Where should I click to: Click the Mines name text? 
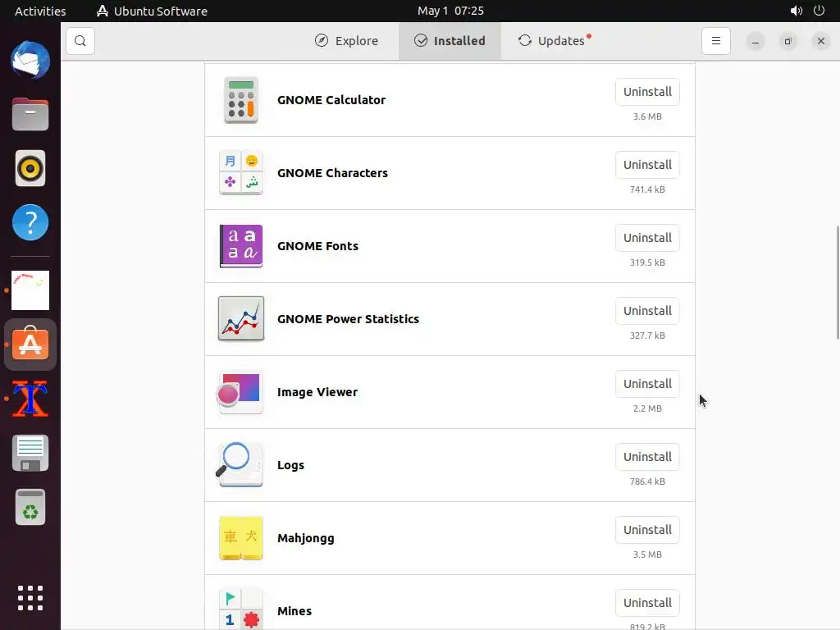[294, 610]
